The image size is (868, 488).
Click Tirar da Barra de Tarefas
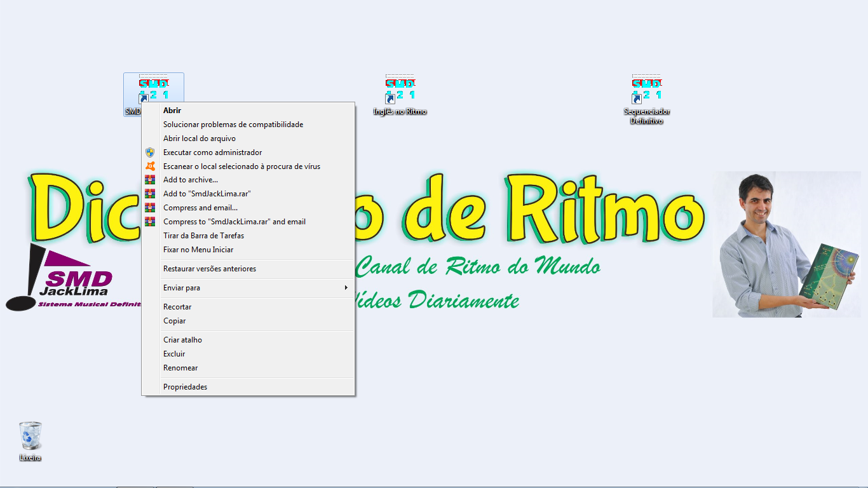pyautogui.click(x=203, y=236)
